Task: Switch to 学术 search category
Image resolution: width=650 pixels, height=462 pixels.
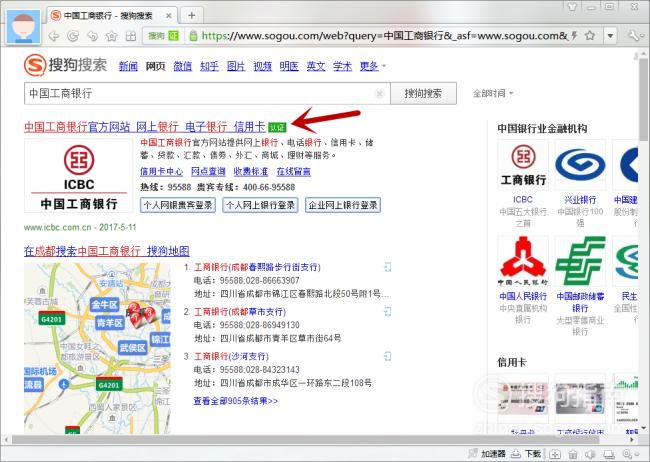Action: coord(342,66)
